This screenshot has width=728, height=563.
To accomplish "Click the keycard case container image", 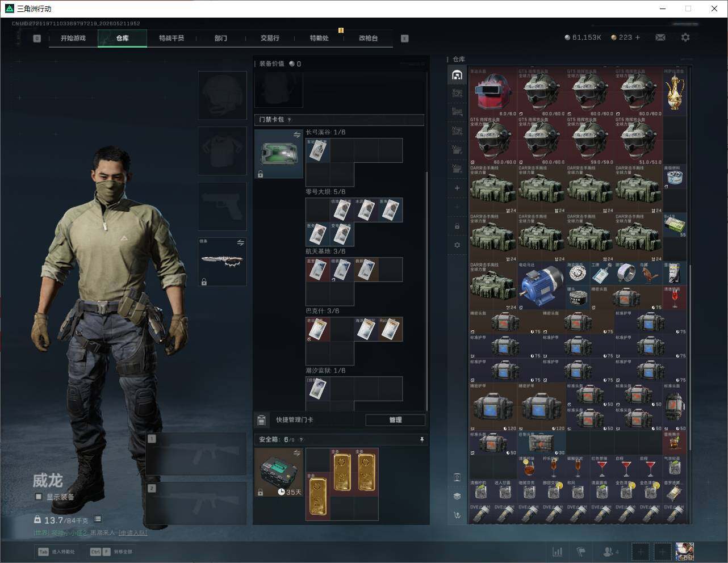I will tap(279, 154).
